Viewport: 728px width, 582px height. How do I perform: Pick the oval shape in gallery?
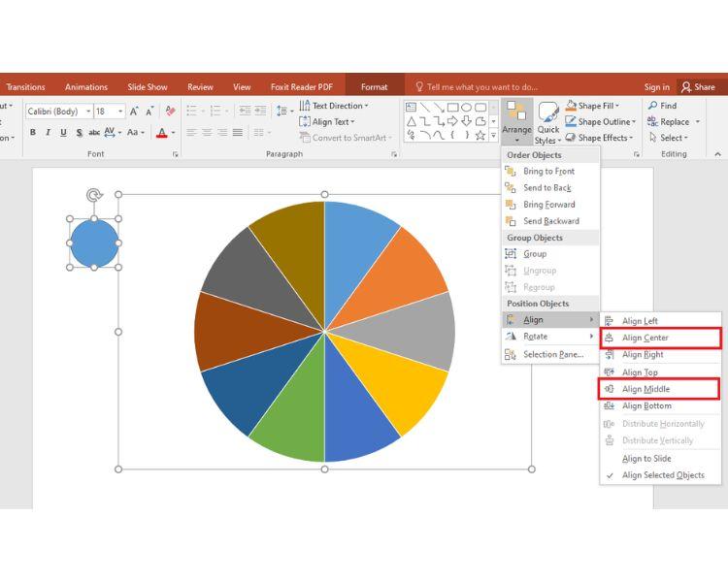[x=467, y=108]
